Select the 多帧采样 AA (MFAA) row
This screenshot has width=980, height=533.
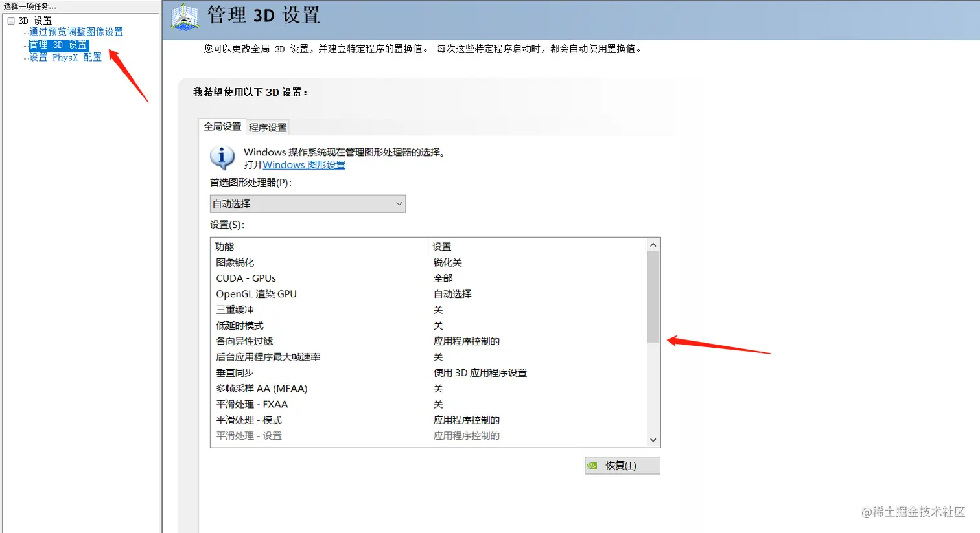[x=428, y=389]
